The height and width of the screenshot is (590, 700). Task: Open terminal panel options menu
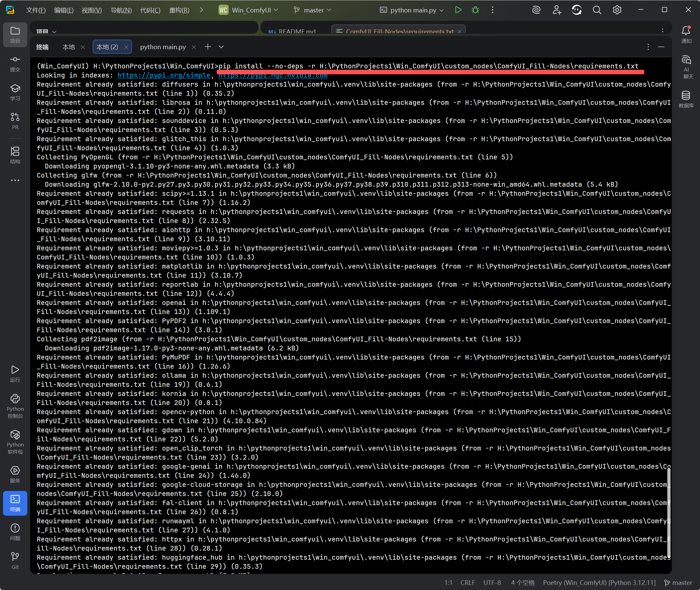pyautogui.click(x=648, y=47)
